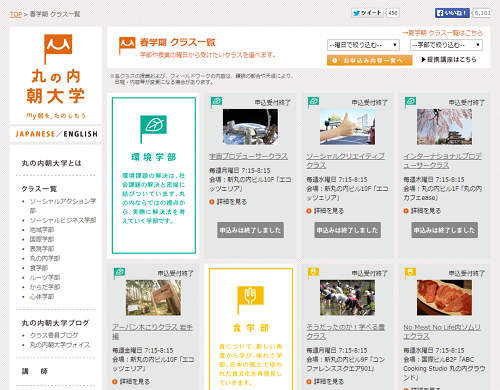Click the tweet count 456 bubble

click(393, 13)
